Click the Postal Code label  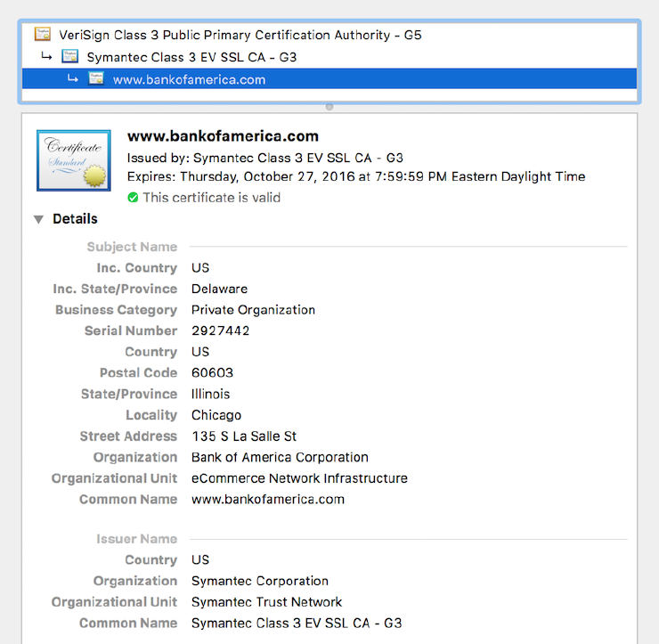[x=138, y=373]
